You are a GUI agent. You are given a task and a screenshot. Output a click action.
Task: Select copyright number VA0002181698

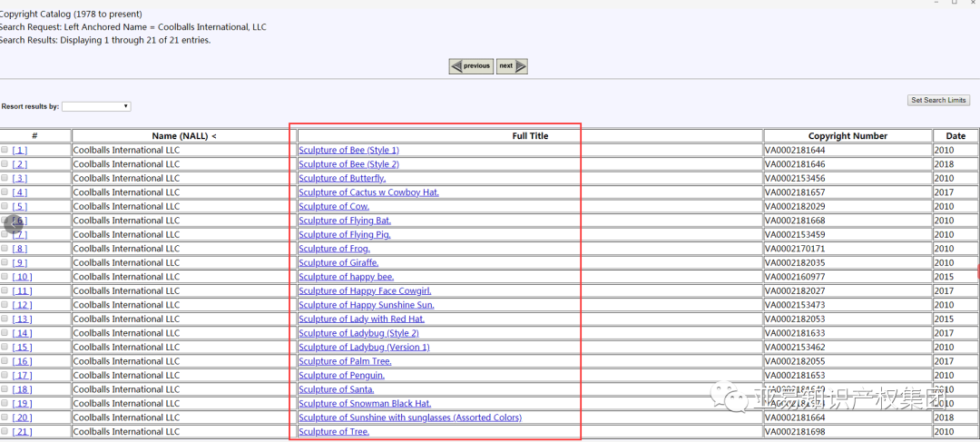tap(796, 431)
